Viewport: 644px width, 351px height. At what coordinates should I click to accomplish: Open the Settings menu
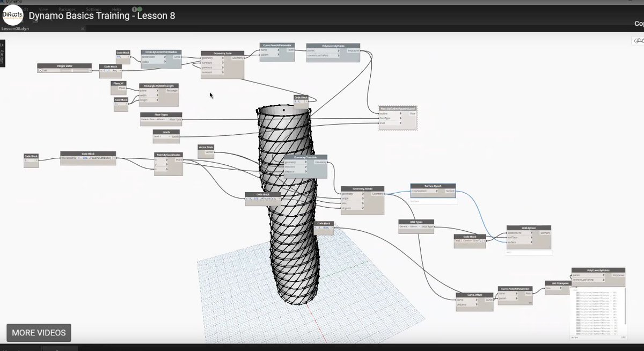click(93, 10)
